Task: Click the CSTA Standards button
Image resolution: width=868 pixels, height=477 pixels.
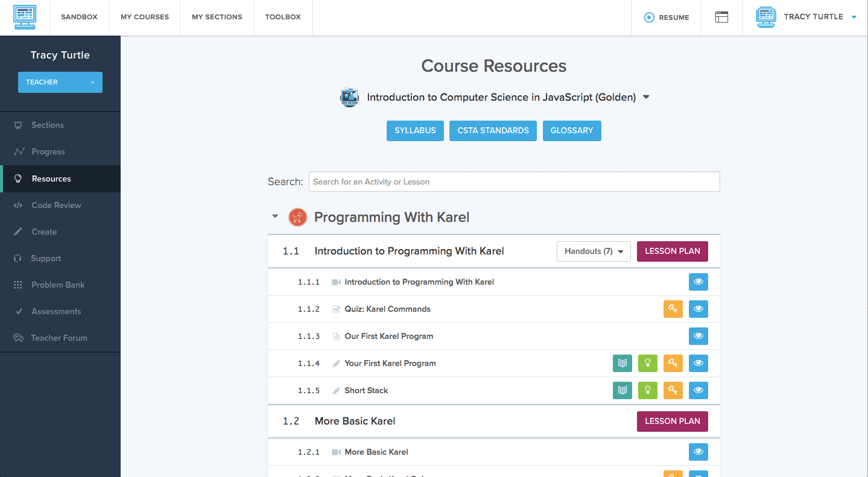Action: [493, 130]
